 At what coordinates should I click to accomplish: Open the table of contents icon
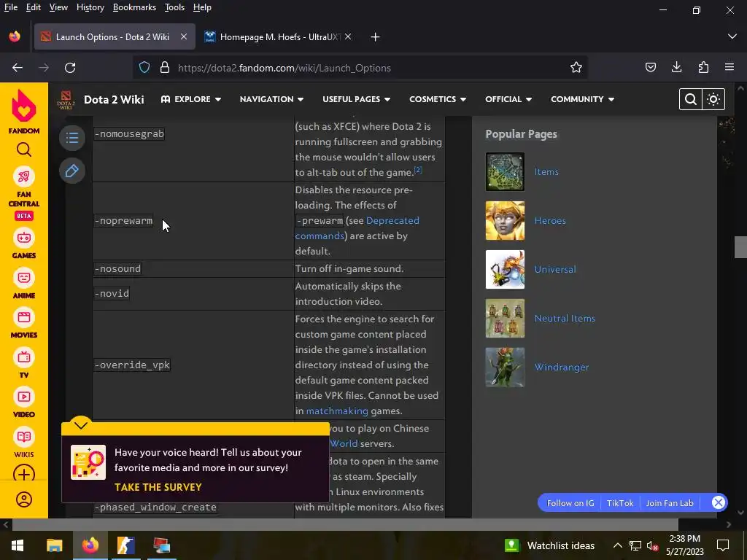coord(72,138)
